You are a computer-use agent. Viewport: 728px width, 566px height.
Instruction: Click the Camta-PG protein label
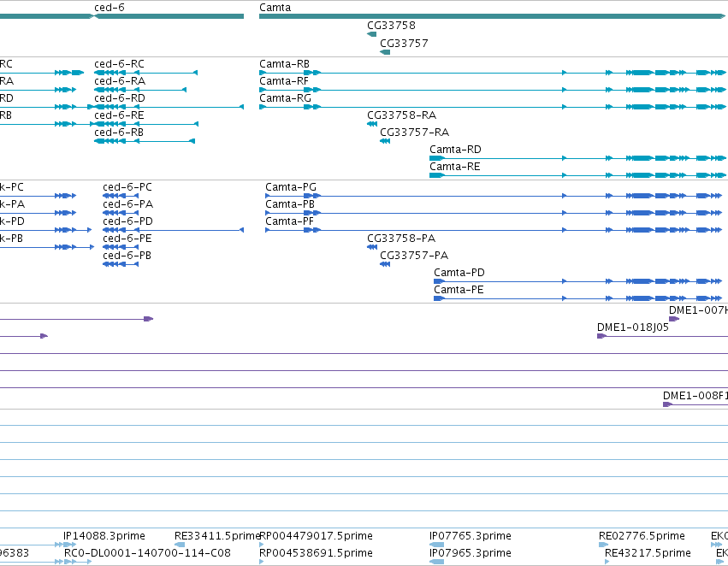pos(291,187)
